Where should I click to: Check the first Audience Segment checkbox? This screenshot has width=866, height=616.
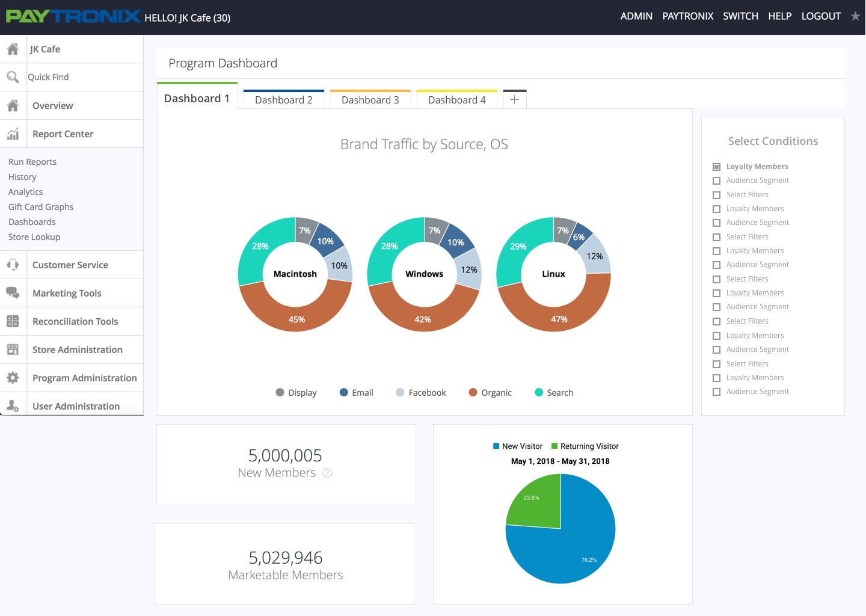[716, 180]
